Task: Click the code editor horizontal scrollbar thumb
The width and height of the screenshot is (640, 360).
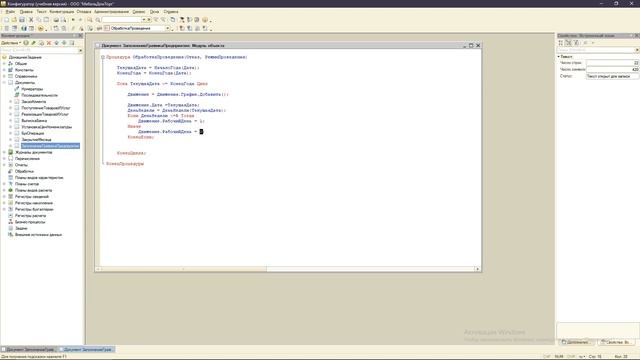Action: (184, 269)
